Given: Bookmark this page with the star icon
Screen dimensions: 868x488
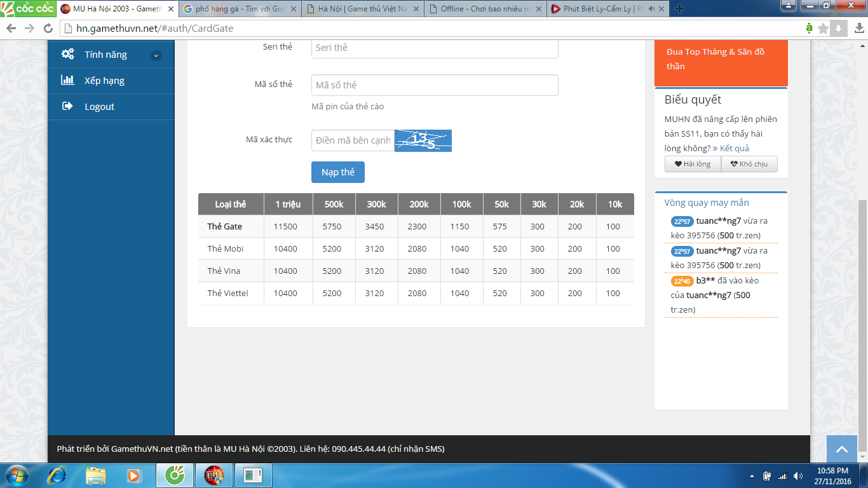Looking at the screenshot, I should click(x=823, y=28).
